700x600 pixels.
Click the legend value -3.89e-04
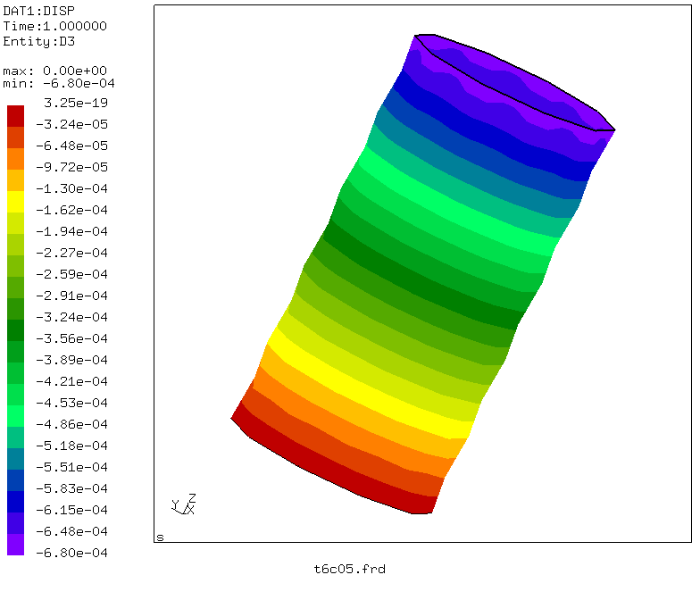(71, 360)
